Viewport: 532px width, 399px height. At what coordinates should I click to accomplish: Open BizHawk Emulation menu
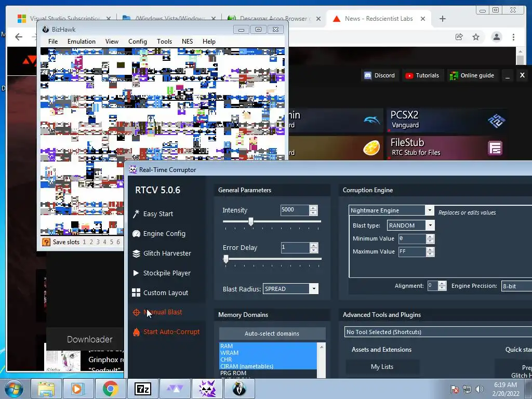82,42
